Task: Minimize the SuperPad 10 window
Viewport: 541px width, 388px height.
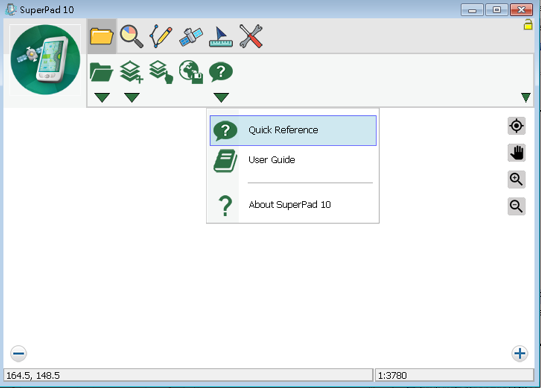Action: 472,10
